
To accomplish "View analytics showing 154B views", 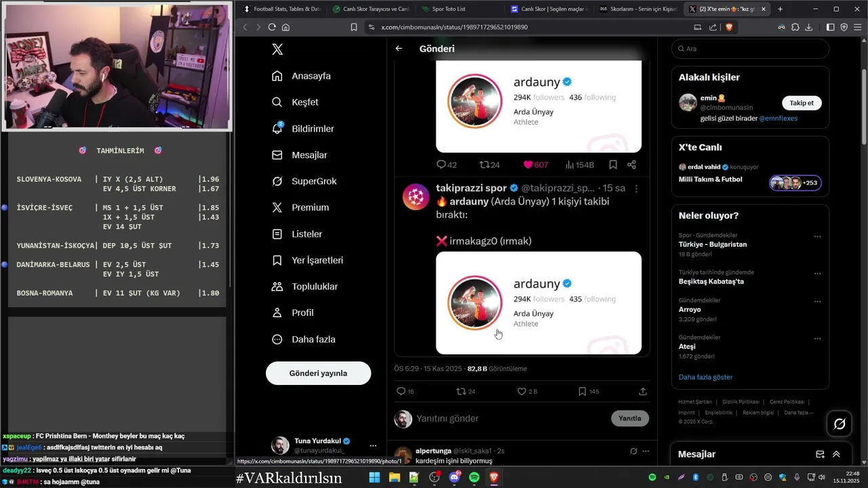I will click(x=580, y=165).
